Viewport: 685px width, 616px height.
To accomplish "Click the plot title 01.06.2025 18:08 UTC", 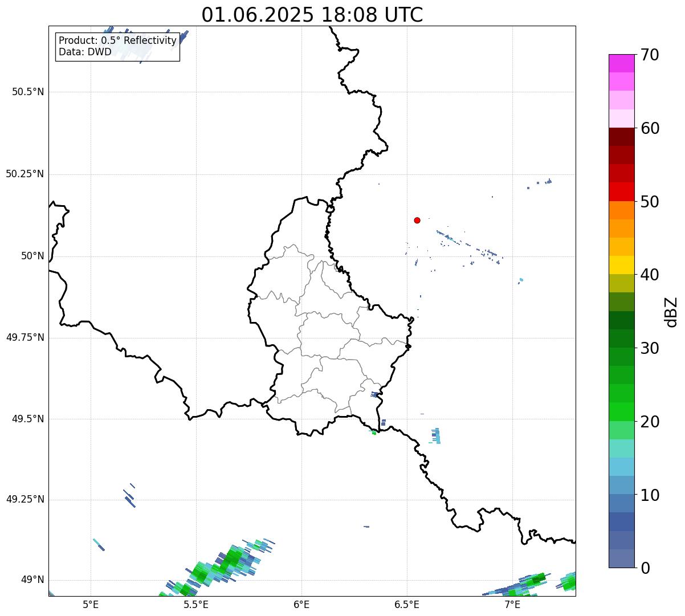I will [312, 15].
